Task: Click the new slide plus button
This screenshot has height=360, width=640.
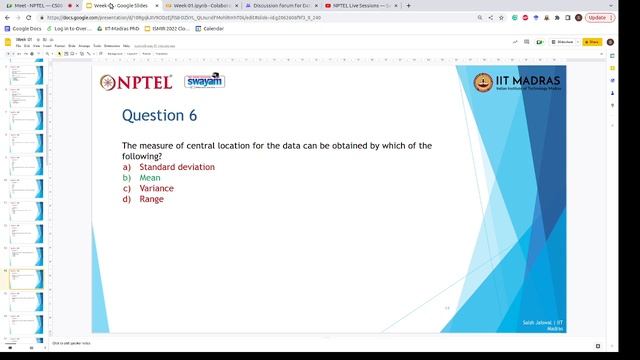Action: pos(8,53)
